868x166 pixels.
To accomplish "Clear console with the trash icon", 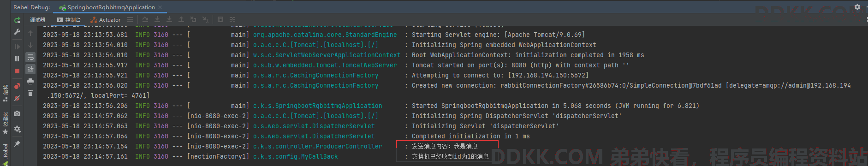I will point(30,93).
